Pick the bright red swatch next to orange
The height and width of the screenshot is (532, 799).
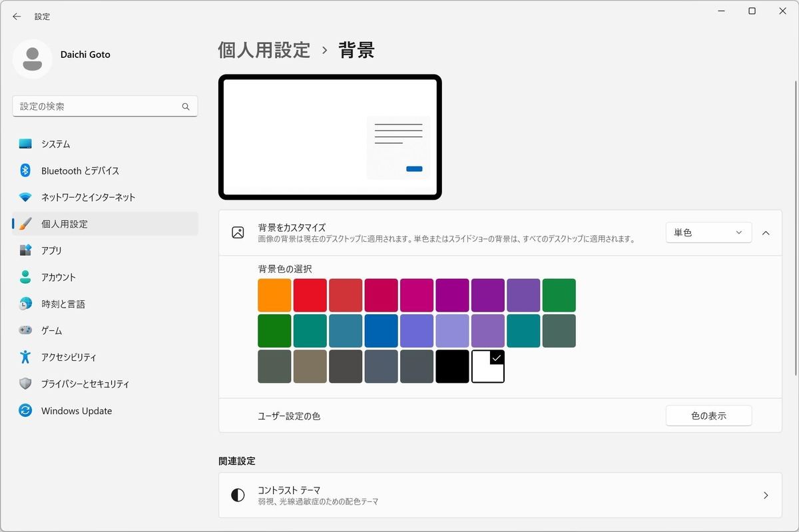coord(310,295)
